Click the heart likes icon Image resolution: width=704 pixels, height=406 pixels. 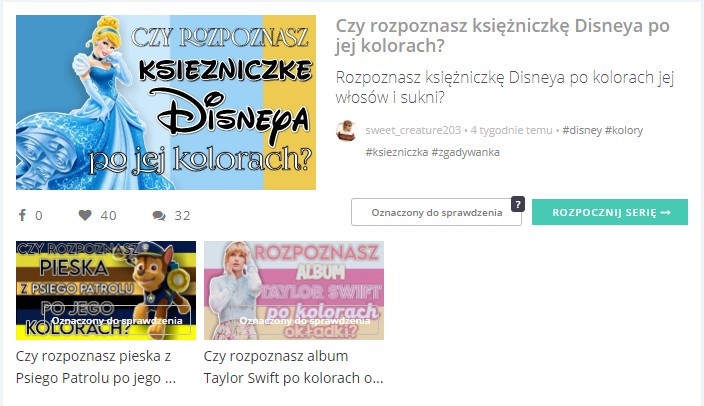pos(85,215)
